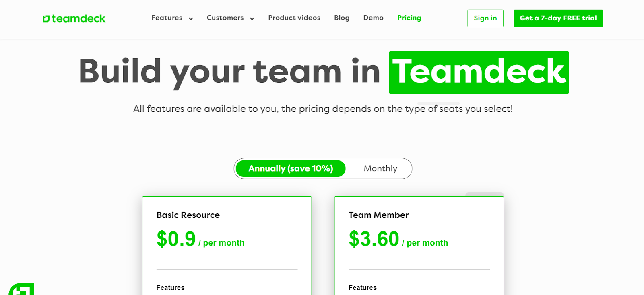Click the Sign in button
Image resolution: width=644 pixels, height=295 pixels.
click(485, 18)
